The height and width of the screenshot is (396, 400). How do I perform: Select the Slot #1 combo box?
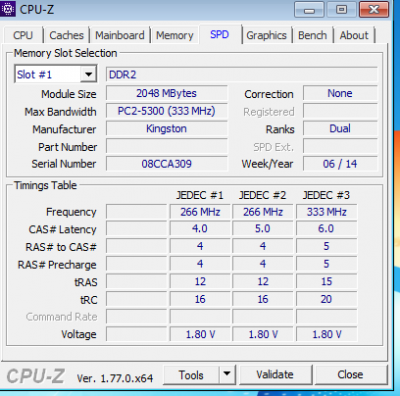pyautogui.click(x=56, y=74)
